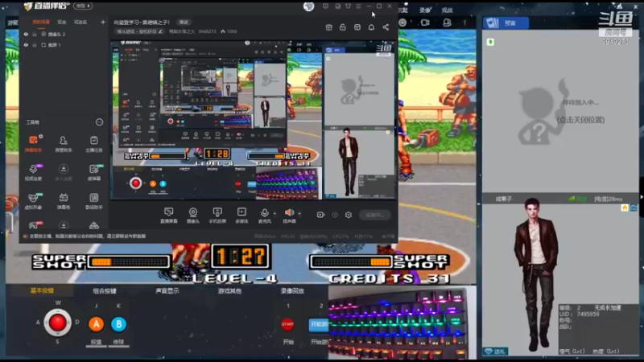Click the smiley face icon in game top bar

403,23
